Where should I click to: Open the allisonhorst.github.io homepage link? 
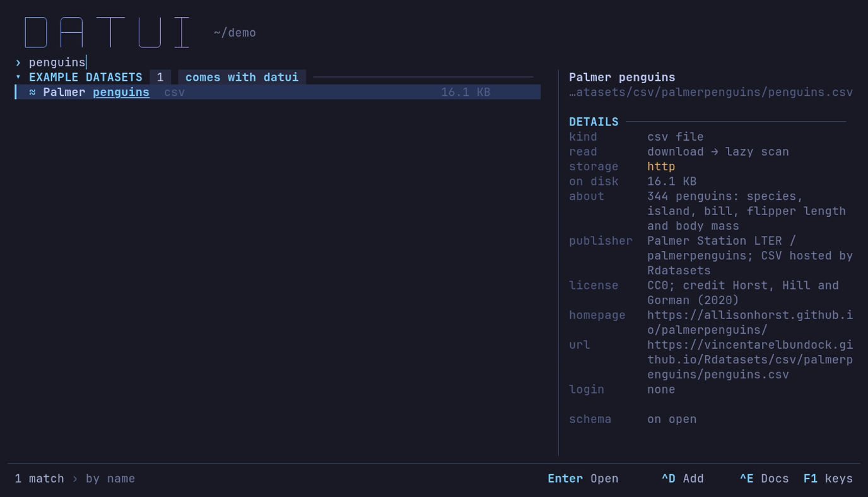[x=750, y=322]
